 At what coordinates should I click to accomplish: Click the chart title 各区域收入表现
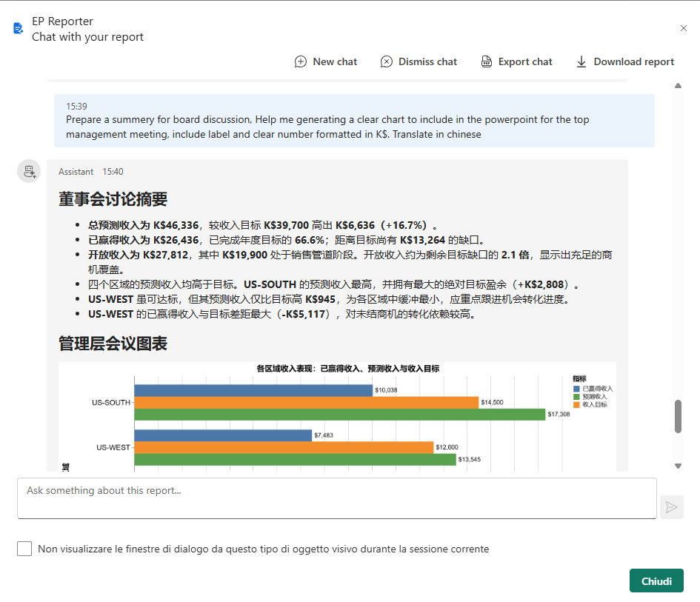(x=347, y=369)
